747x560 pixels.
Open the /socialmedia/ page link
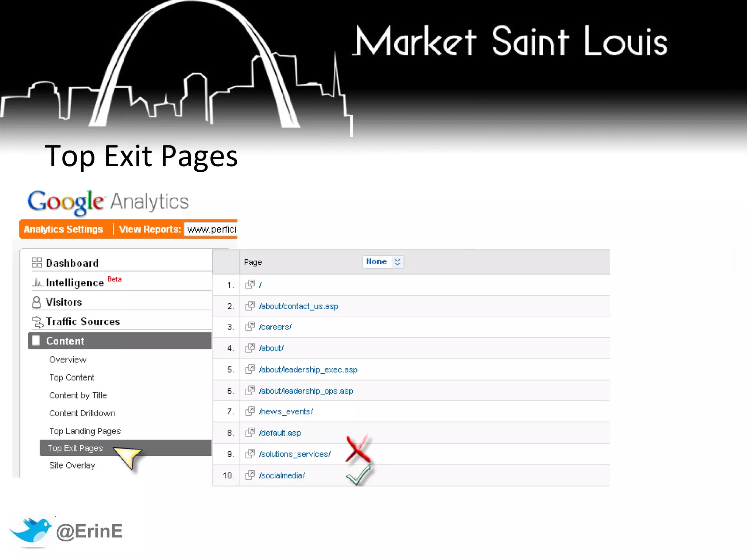pyautogui.click(x=282, y=475)
